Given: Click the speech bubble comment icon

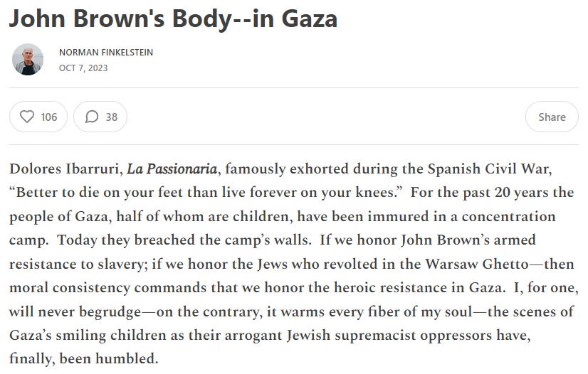Looking at the screenshot, I should click(x=91, y=117).
